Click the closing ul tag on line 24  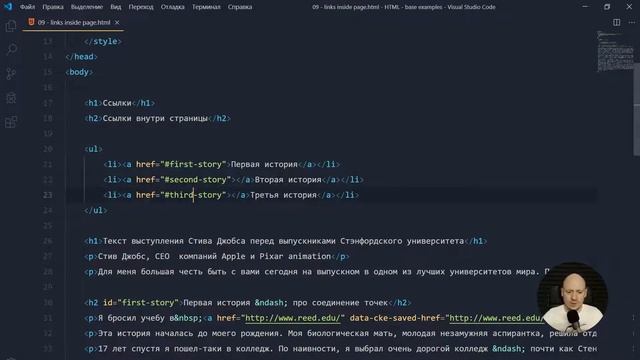coord(96,211)
